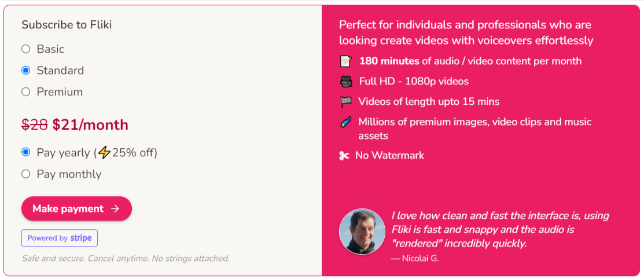Select the Standard plan radio button
This screenshot has height=279, width=644.
tap(26, 71)
